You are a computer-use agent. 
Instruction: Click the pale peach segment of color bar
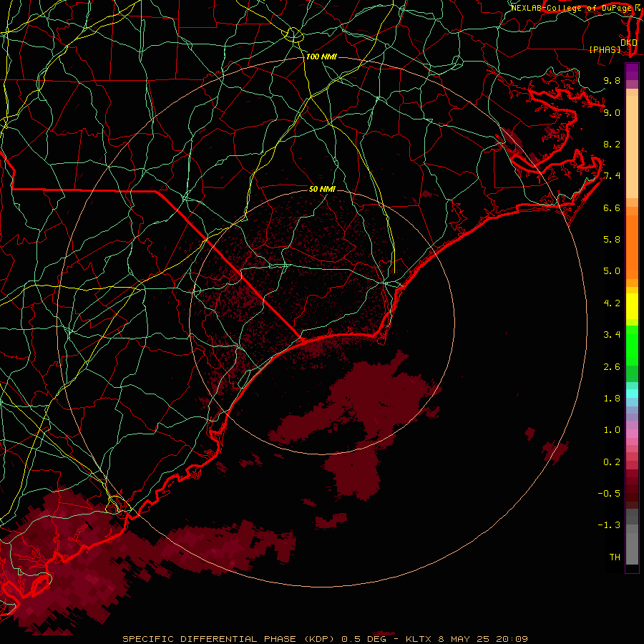coord(632,147)
